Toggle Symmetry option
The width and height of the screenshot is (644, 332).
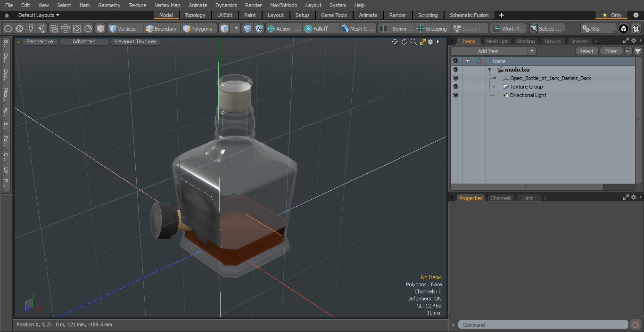pyautogui.click(x=397, y=29)
